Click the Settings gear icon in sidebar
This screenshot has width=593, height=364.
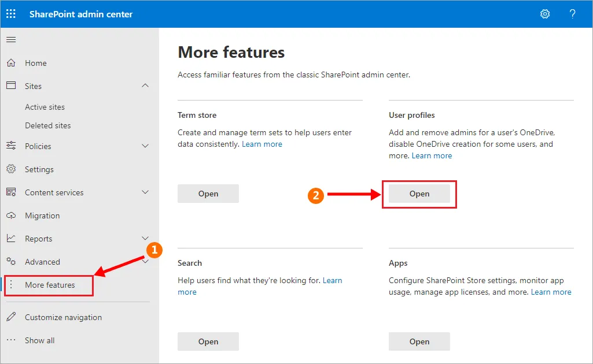[x=11, y=169]
